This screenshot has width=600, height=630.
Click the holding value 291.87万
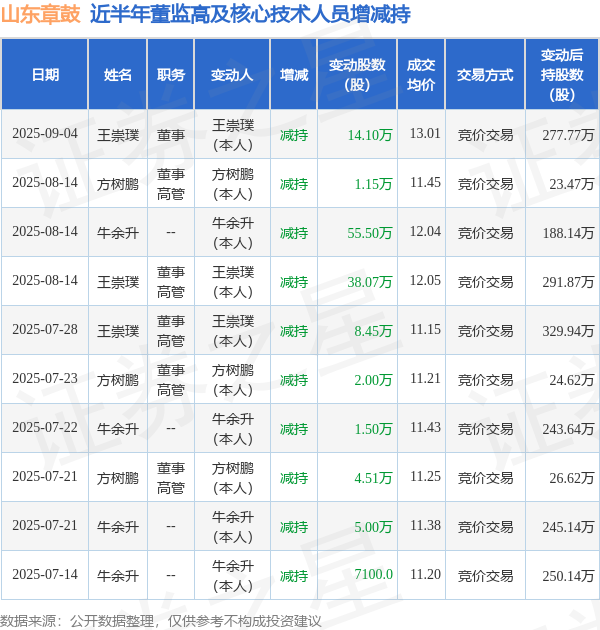(568, 282)
